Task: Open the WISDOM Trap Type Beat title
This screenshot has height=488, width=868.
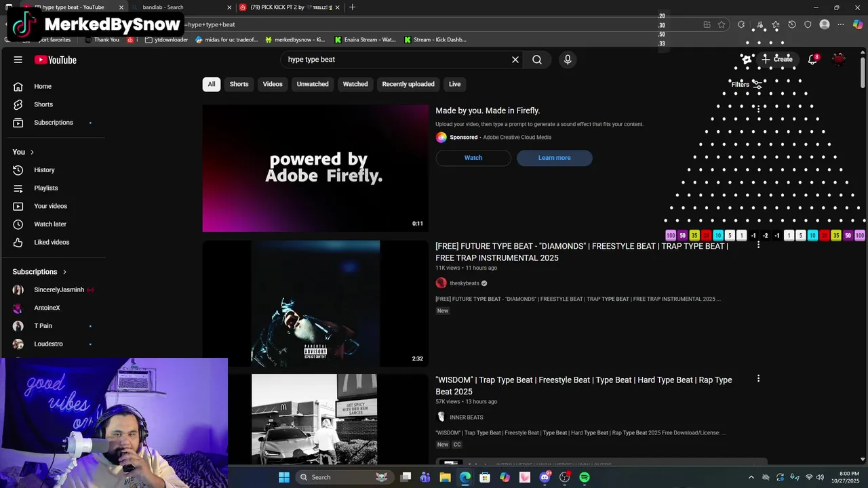Action: 584,386
